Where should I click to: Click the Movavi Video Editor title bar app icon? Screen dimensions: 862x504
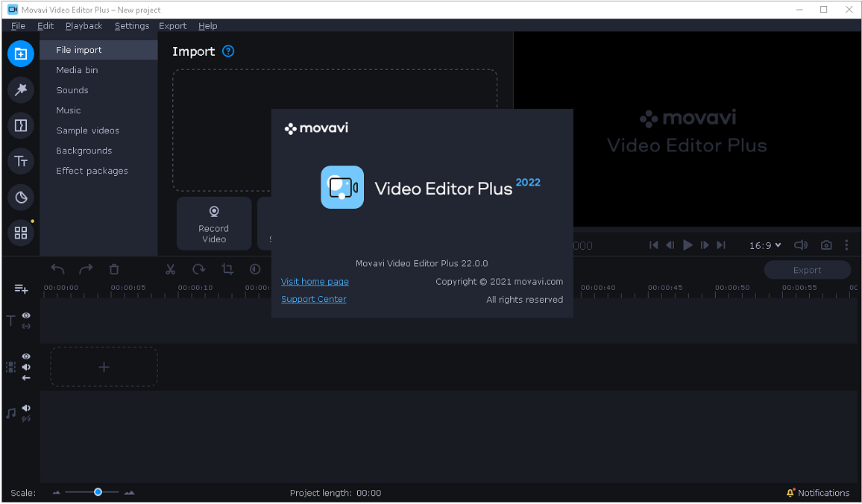pos(12,10)
